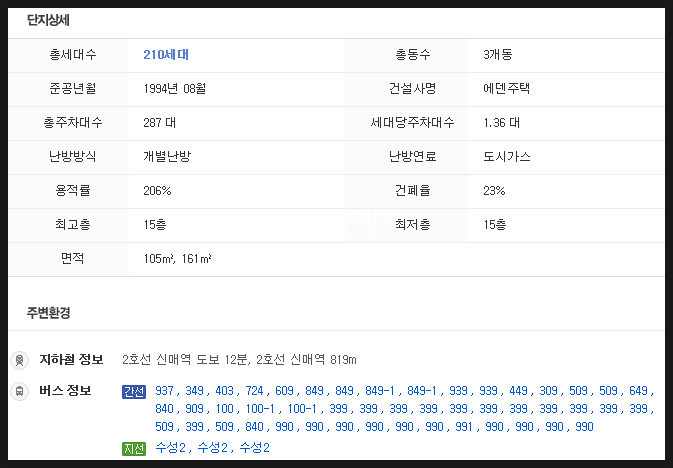This screenshot has width=673, height=468.
Task: Click the 버스 정보 label
Action: tap(65, 390)
